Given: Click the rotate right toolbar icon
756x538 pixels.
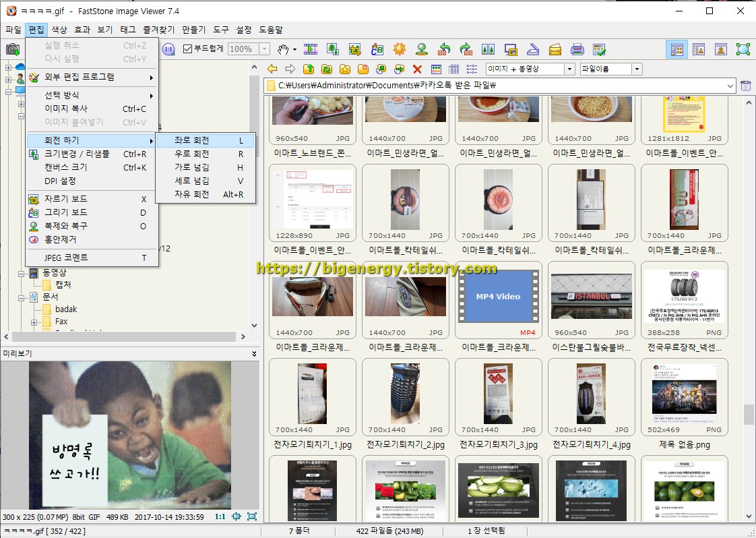Looking at the screenshot, I should [466, 49].
